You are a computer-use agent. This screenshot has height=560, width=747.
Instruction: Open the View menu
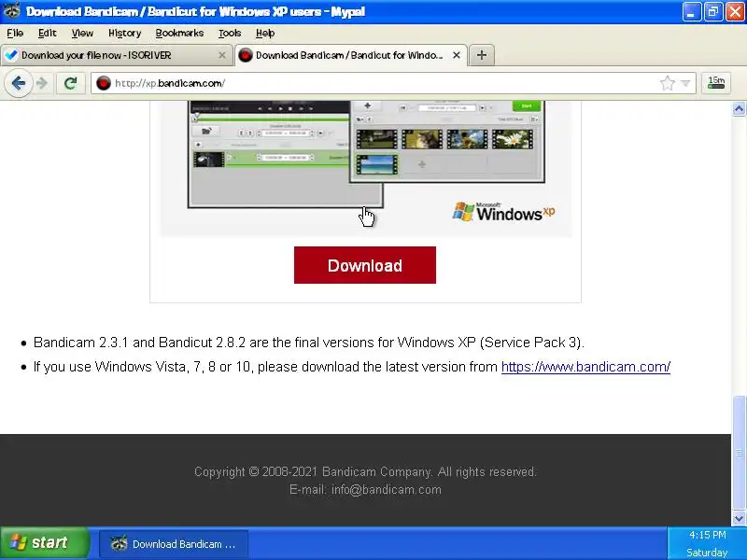pos(82,33)
